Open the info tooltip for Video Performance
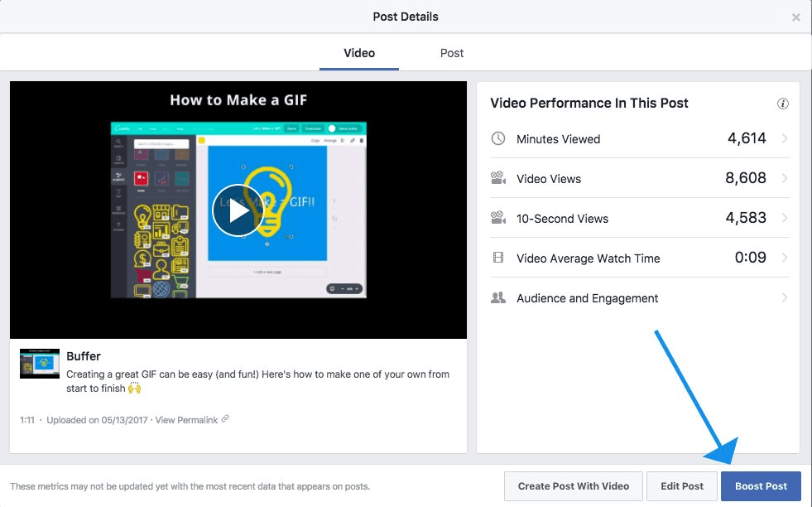This screenshot has width=812, height=507. click(783, 103)
